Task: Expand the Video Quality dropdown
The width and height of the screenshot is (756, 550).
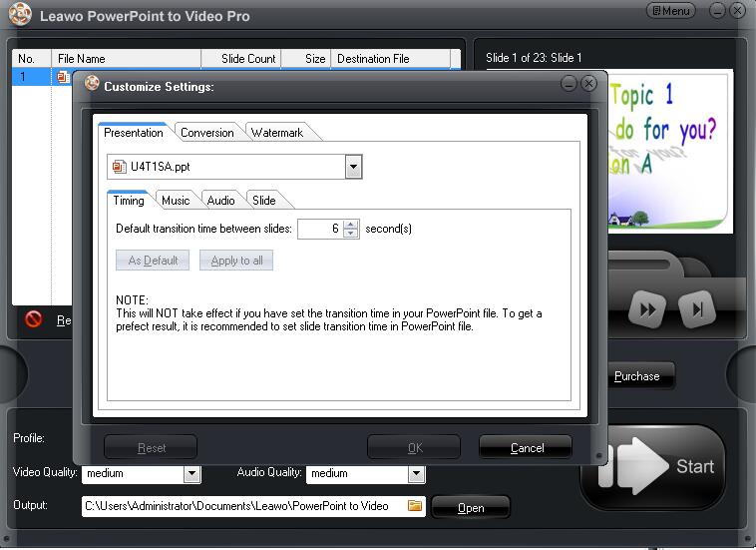Action: click(x=191, y=473)
